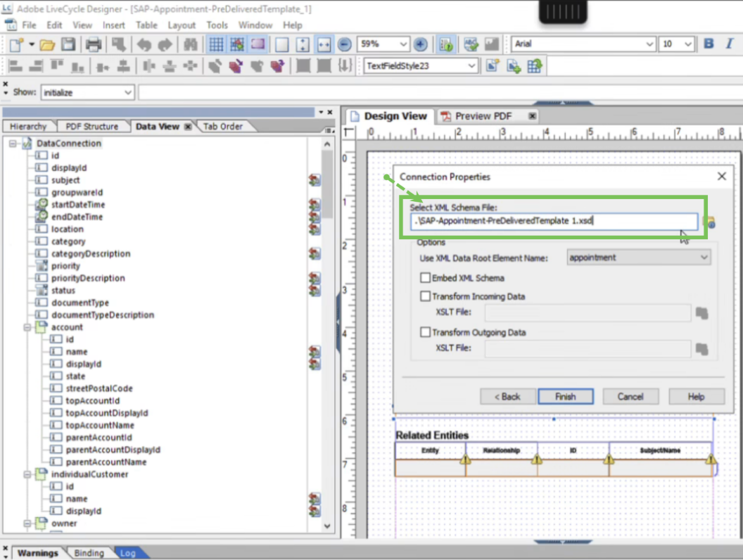This screenshot has height=560, width=743.
Task: Zoom in with the plus button
Action: [420, 44]
